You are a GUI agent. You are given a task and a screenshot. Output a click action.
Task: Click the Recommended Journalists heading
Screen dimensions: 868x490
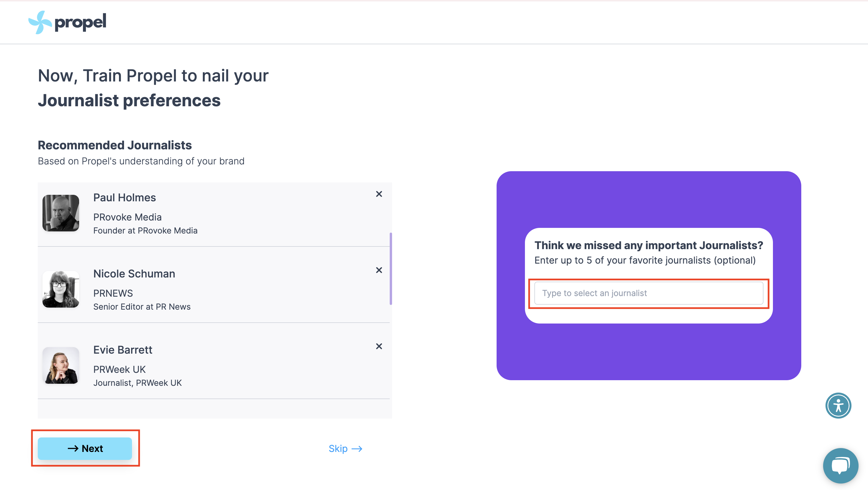click(115, 145)
